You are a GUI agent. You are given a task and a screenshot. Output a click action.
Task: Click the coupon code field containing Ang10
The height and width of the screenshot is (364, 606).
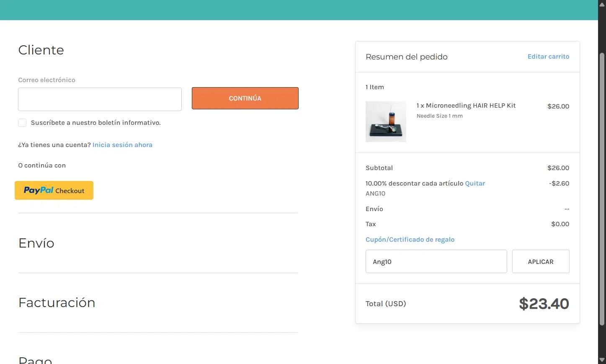tap(436, 261)
